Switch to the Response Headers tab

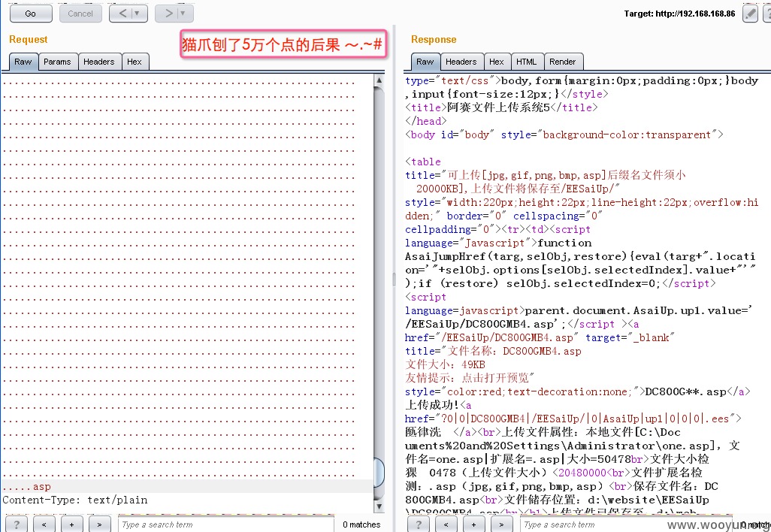(x=461, y=62)
